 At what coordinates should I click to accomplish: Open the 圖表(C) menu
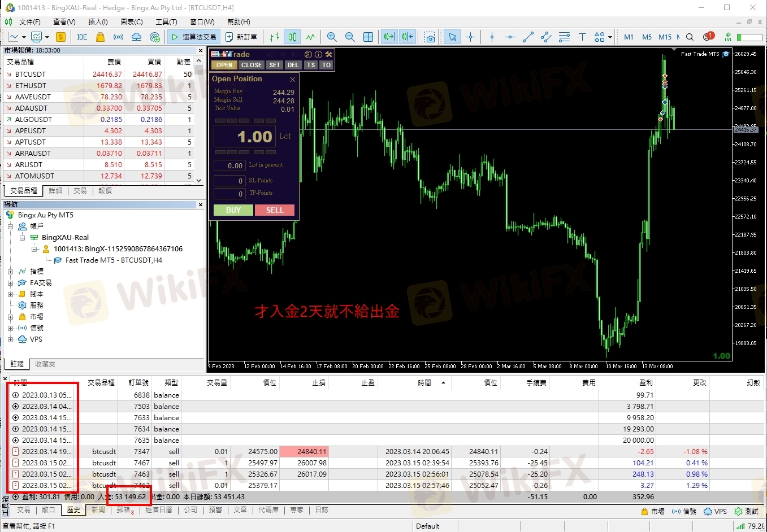coord(131,21)
